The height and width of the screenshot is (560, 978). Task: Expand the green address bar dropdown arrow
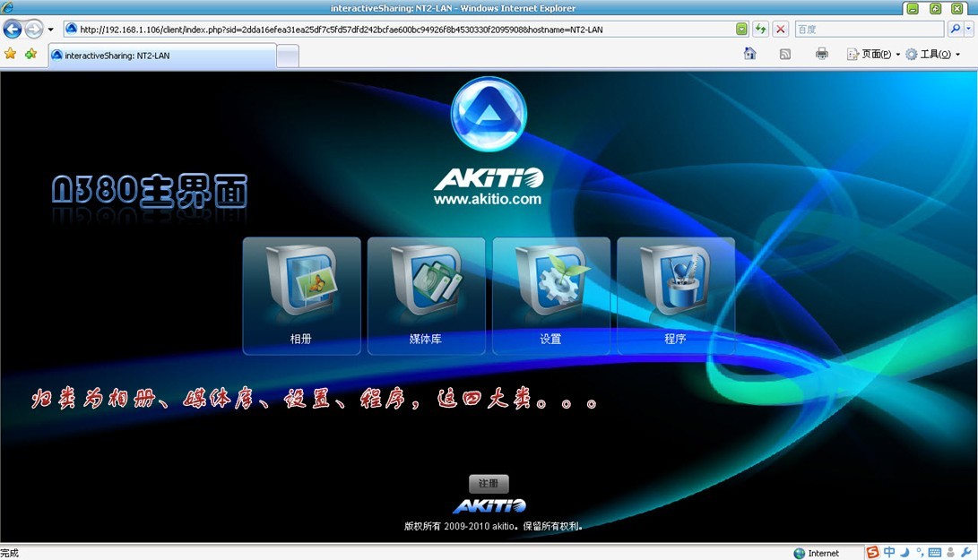[x=741, y=30]
